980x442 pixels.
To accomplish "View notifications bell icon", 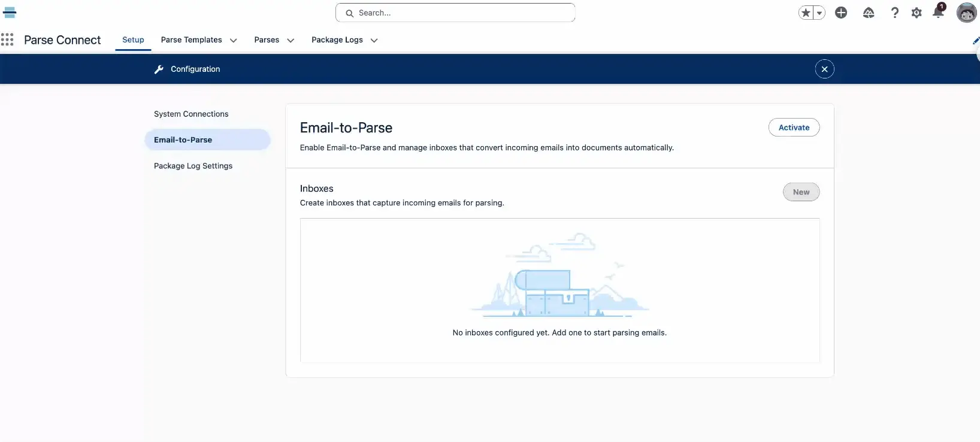I will point(938,13).
